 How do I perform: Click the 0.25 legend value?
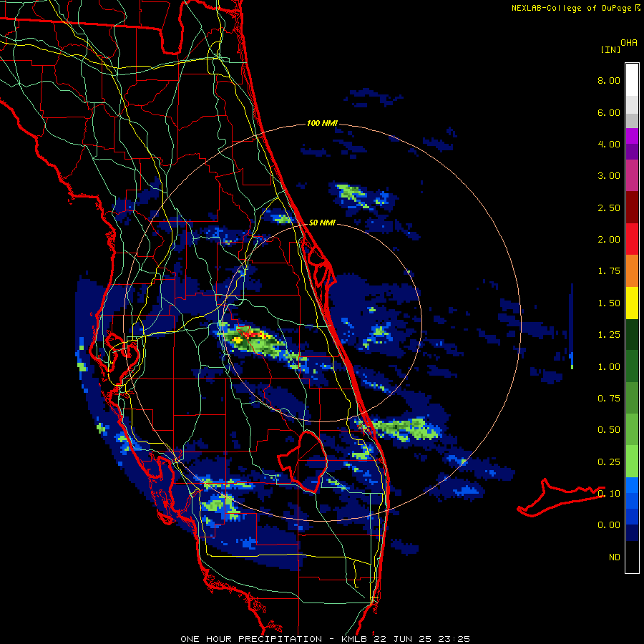[609, 462]
